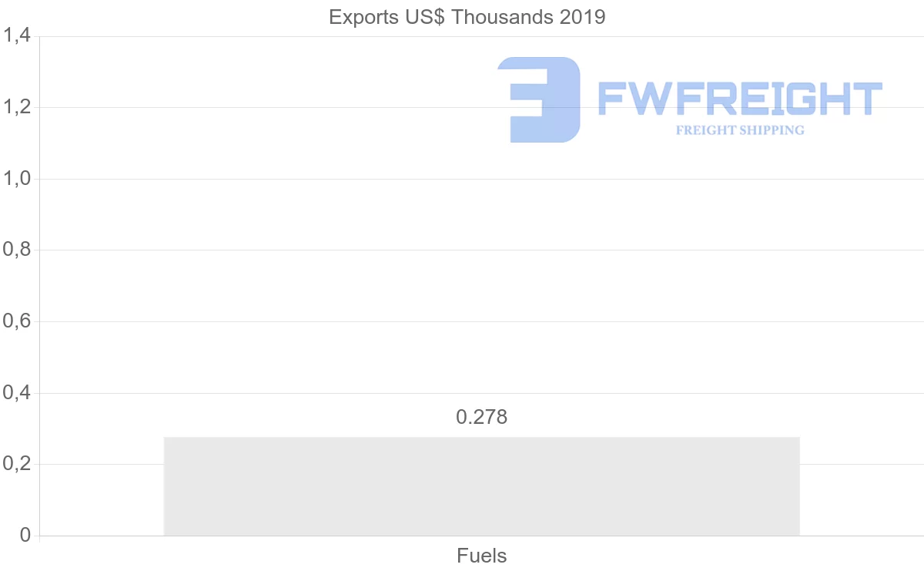Click the 0.278 data value label
Viewport: 924px width, 588px height.
pos(481,418)
